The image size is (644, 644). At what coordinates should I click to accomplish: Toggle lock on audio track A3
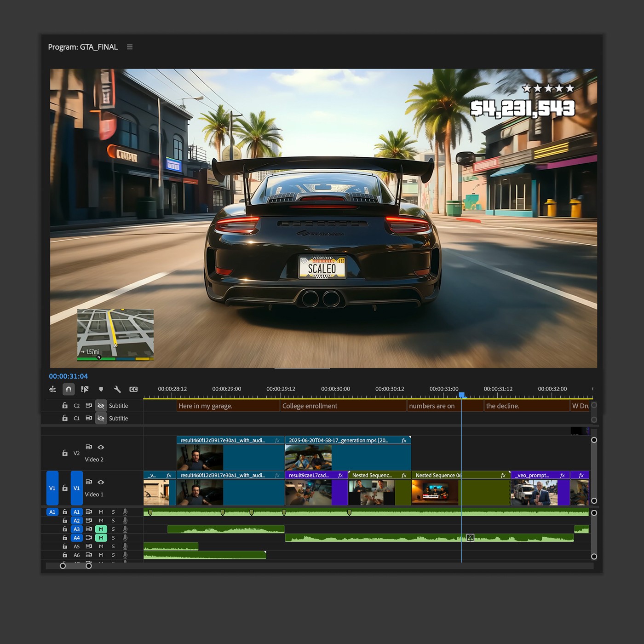65,529
